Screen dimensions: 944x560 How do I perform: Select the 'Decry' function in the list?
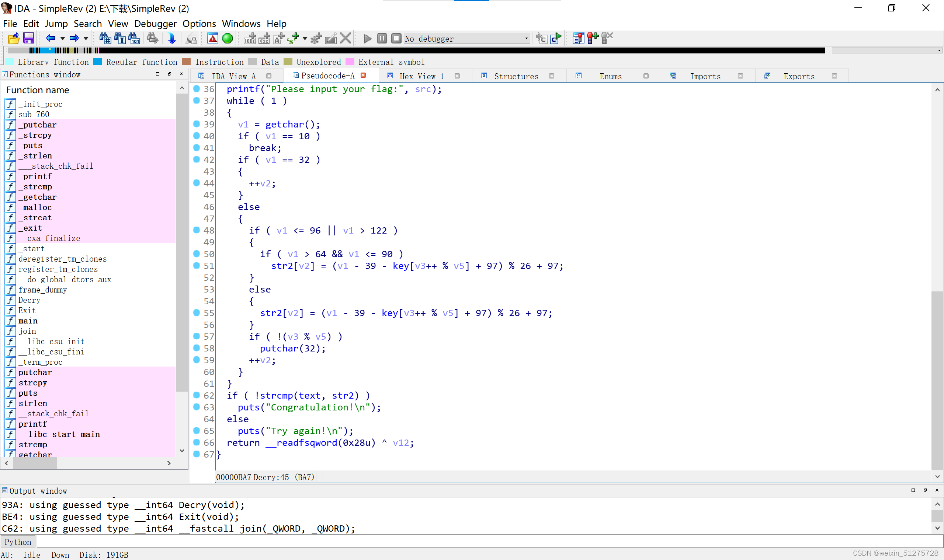29,300
